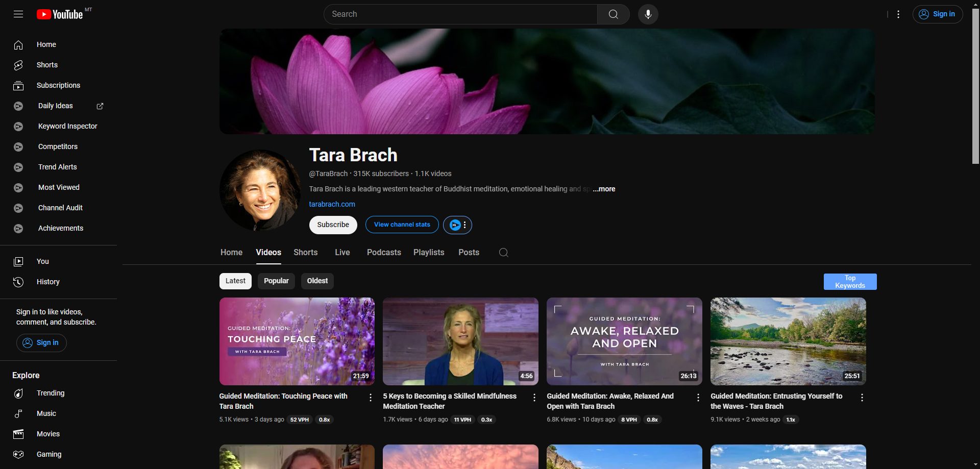
Task: Click the 1.1x badge on Entrusting video
Action: [791, 420]
